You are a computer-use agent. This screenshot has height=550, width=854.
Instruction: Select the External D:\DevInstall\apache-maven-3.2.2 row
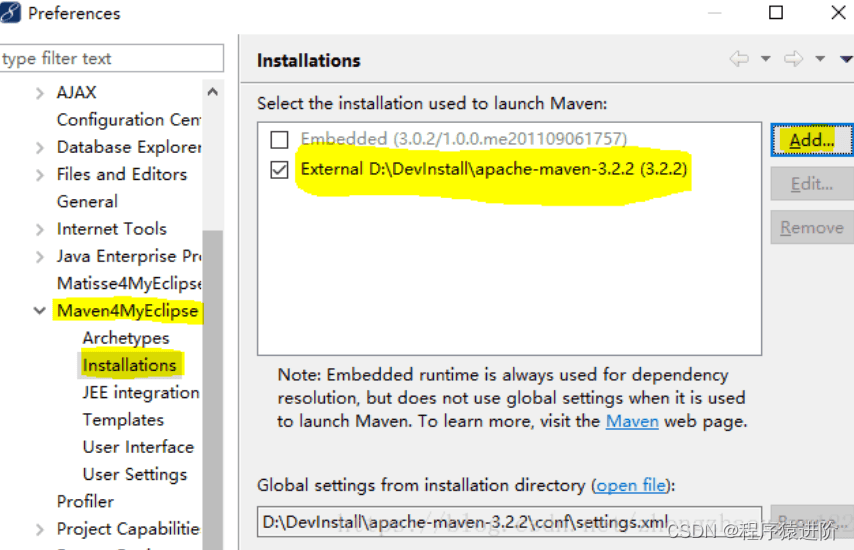(493, 169)
